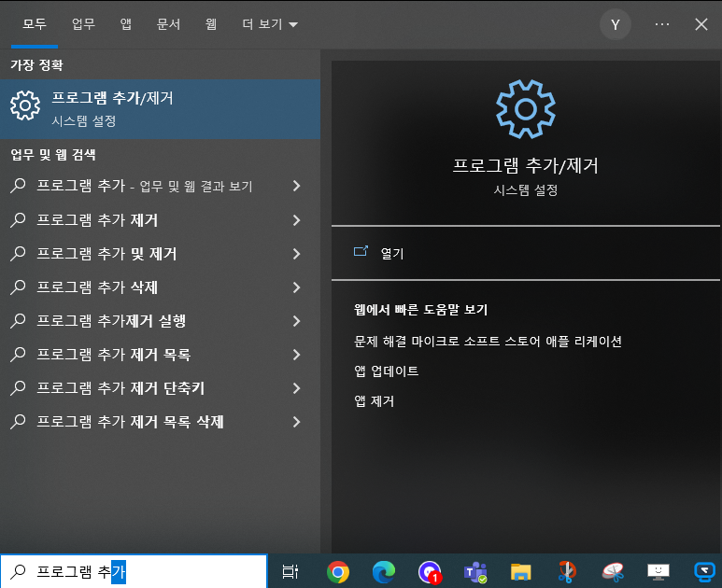
Task: Switch to the 웹 tab
Action: (x=211, y=24)
